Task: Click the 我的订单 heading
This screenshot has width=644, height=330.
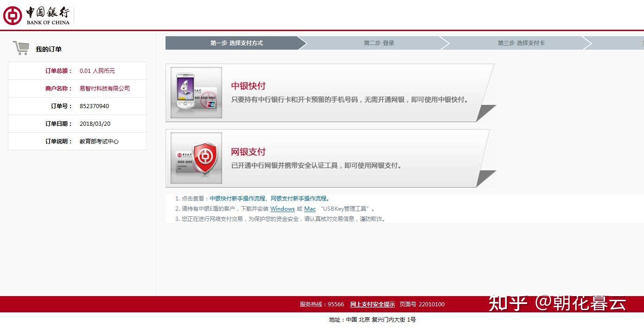Action: [x=49, y=49]
